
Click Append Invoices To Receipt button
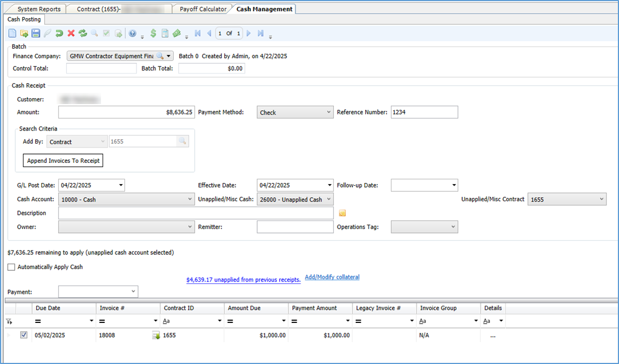tap(64, 161)
